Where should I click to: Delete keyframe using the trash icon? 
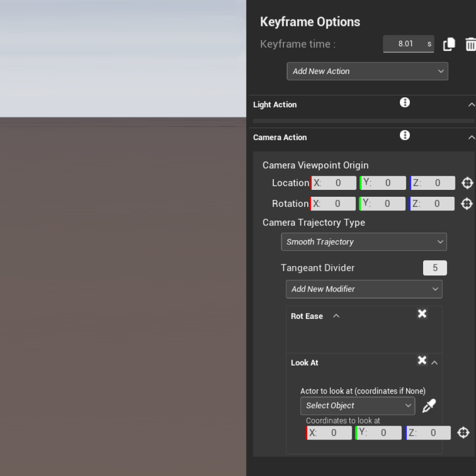[470, 44]
